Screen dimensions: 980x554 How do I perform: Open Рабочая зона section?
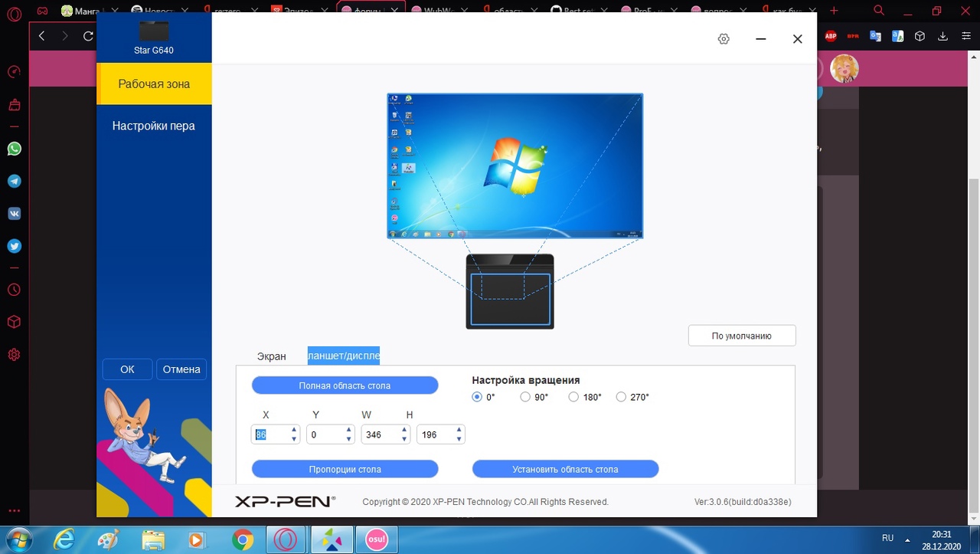[154, 84]
